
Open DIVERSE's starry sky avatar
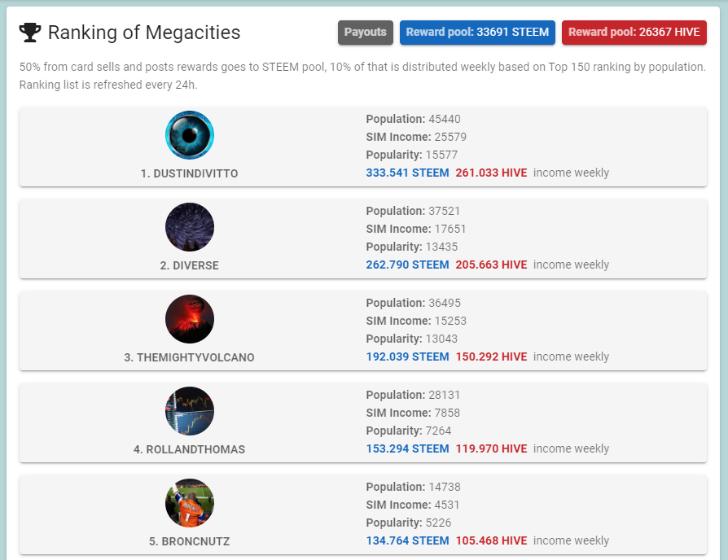(190, 227)
